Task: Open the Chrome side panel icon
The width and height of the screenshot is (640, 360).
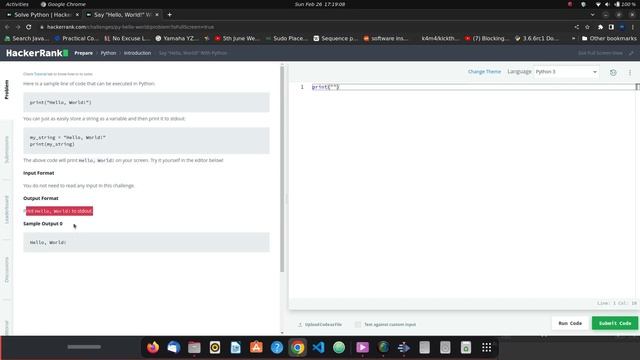Action: (611, 27)
